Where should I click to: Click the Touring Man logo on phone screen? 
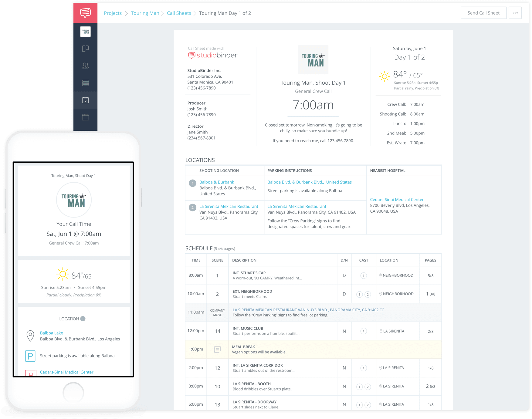coord(74,200)
